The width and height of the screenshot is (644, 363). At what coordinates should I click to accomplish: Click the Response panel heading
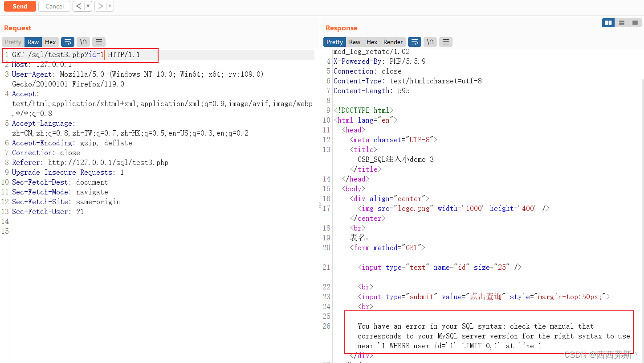[x=342, y=28]
